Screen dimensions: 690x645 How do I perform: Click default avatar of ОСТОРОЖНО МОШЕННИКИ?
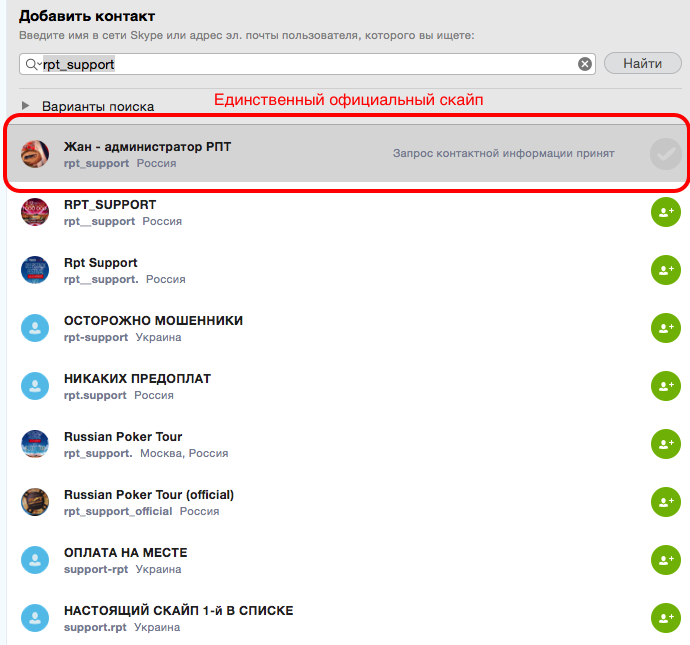[35, 328]
